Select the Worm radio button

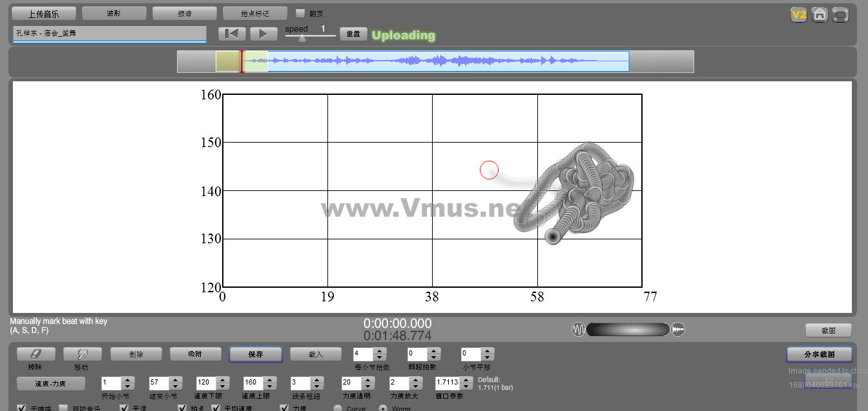coord(383,408)
